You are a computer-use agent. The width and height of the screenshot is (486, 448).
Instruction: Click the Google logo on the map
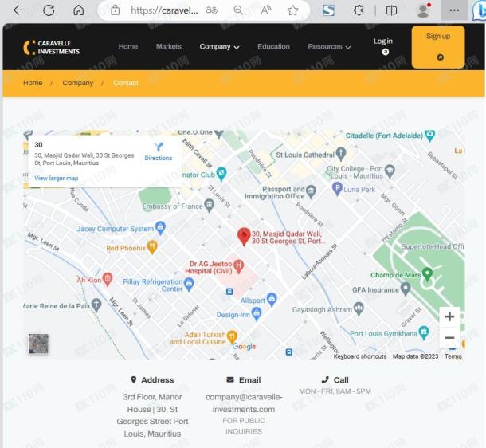tap(244, 346)
